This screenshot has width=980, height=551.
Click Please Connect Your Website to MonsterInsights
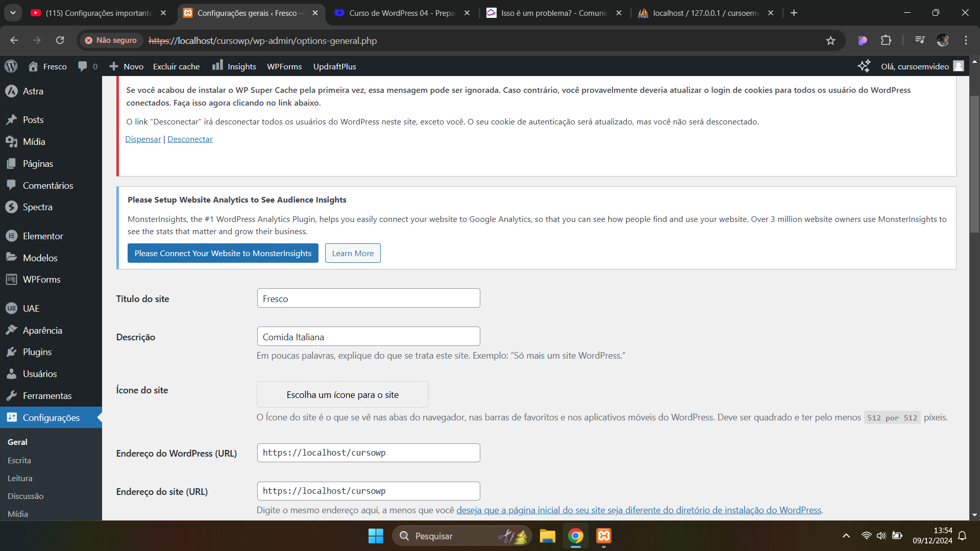[223, 253]
